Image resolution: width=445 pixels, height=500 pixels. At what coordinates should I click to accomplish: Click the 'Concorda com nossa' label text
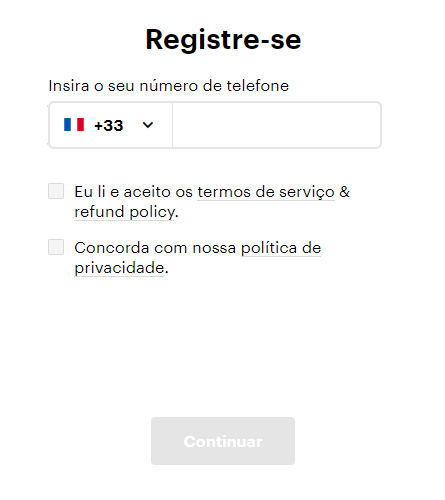tap(155, 248)
